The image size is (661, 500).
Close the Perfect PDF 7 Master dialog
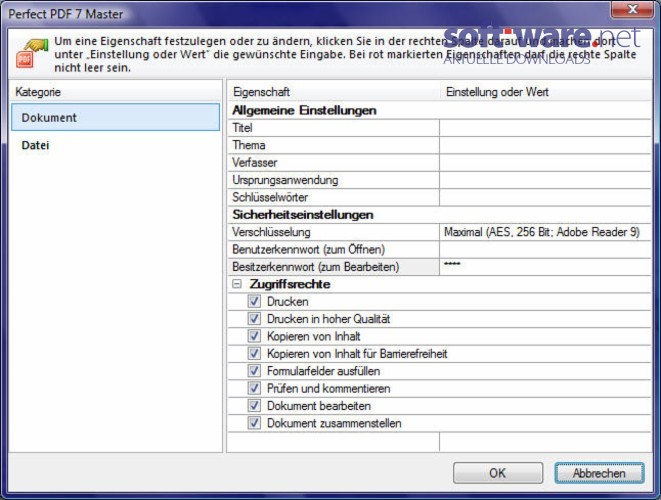632,9
